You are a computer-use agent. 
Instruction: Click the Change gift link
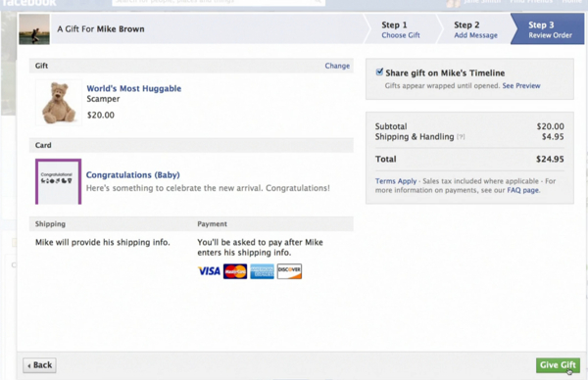pyautogui.click(x=337, y=66)
